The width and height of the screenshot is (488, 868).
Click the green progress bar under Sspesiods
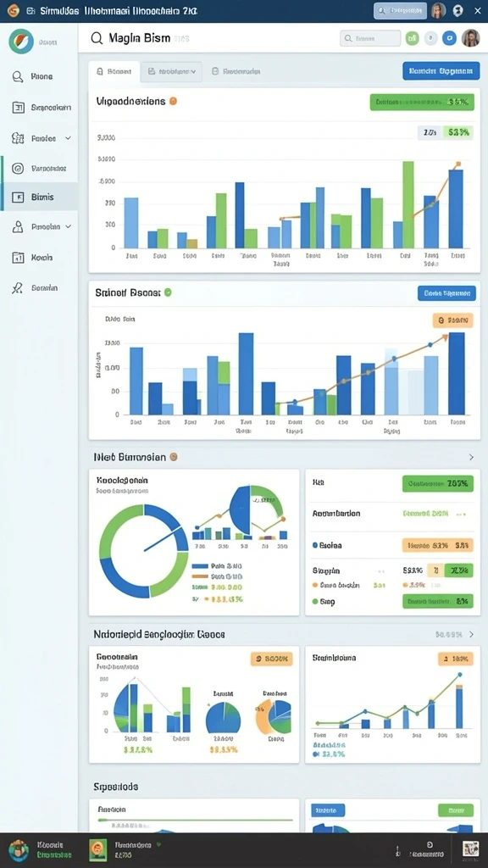pyautogui.click(x=196, y=820)
